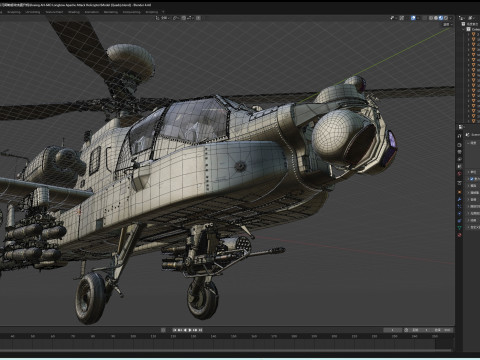
Task: Switch to the Texture Paint workspace tab
Action: tap(54, 12)
